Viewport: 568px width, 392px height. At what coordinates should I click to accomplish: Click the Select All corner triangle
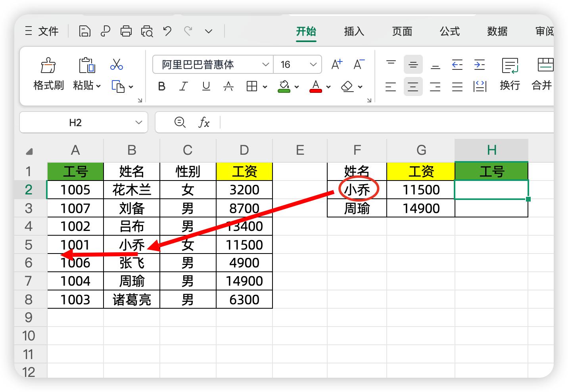[29, 151]
